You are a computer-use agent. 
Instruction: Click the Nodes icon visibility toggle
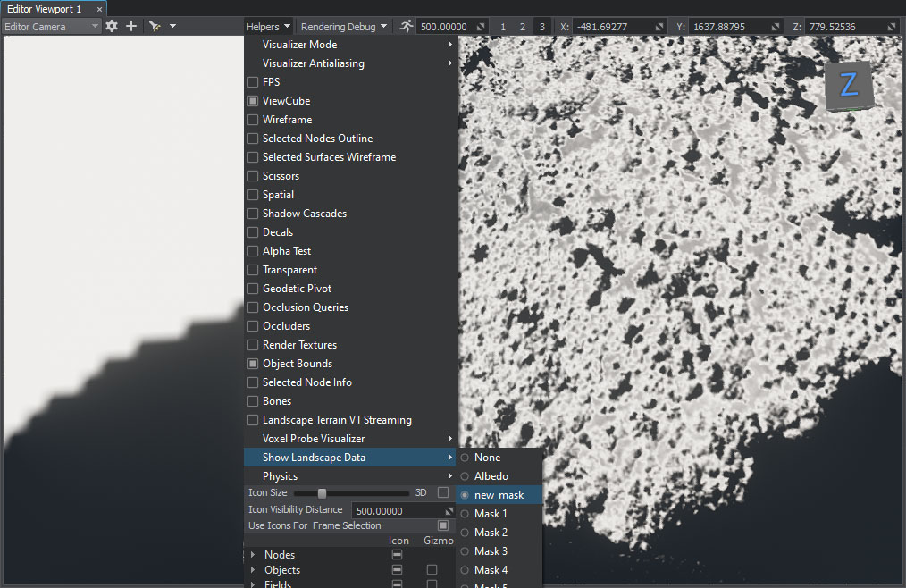click(398, 555)
